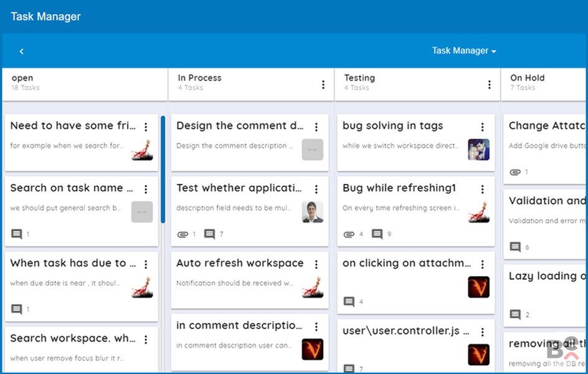Open the Testing column options menu
588x374 pixels.
coord(489,85)
